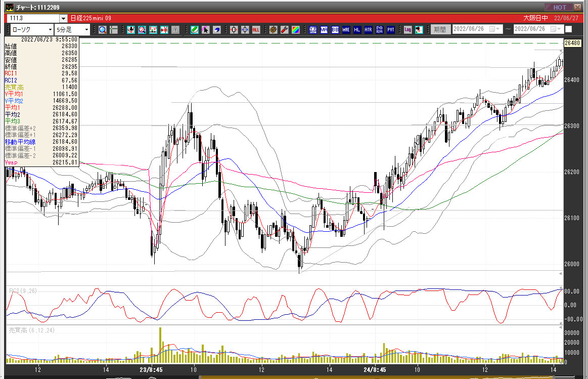Click the 売買高(6,12,24) volume panel label

point(31,330)
